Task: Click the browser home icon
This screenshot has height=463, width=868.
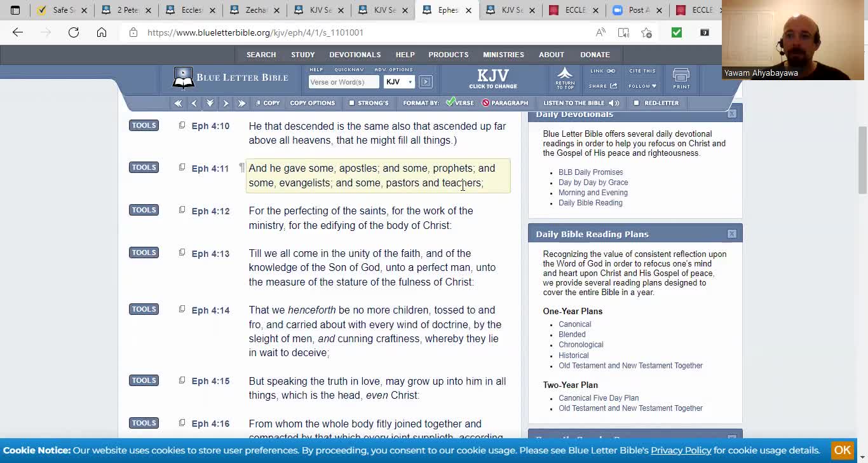Action: (x=102, y=32)
